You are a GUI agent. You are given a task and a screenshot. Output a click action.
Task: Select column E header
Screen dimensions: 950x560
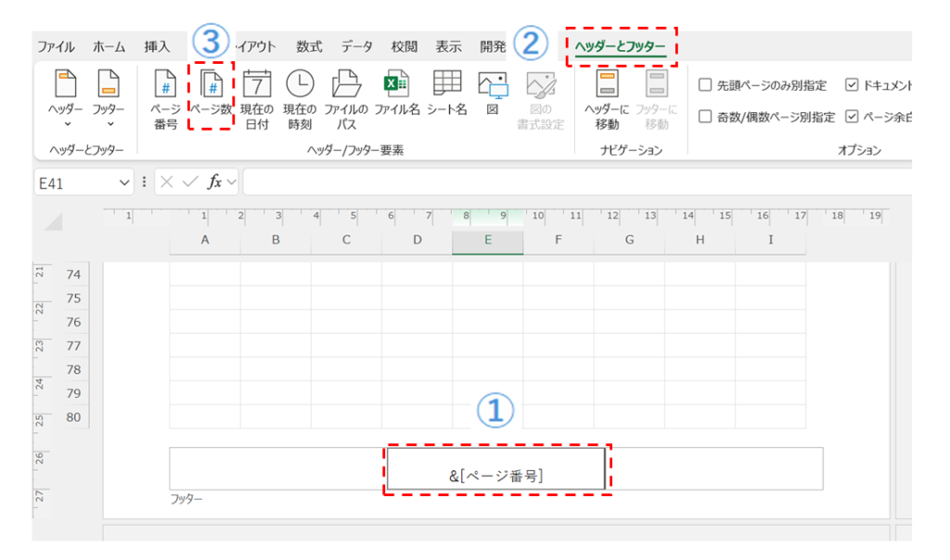coord(487,240)
